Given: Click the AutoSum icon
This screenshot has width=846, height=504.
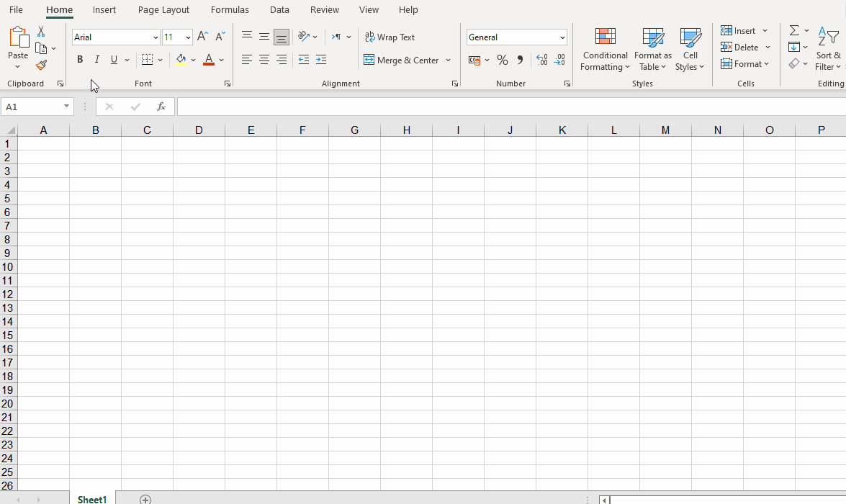Looking at the screenshot, I should pos(794,30).
